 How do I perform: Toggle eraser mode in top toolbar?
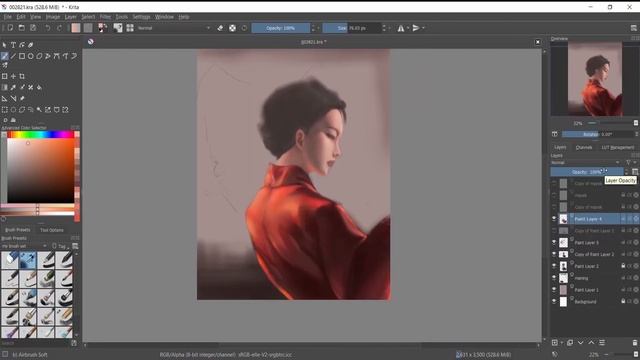[220, 28]
